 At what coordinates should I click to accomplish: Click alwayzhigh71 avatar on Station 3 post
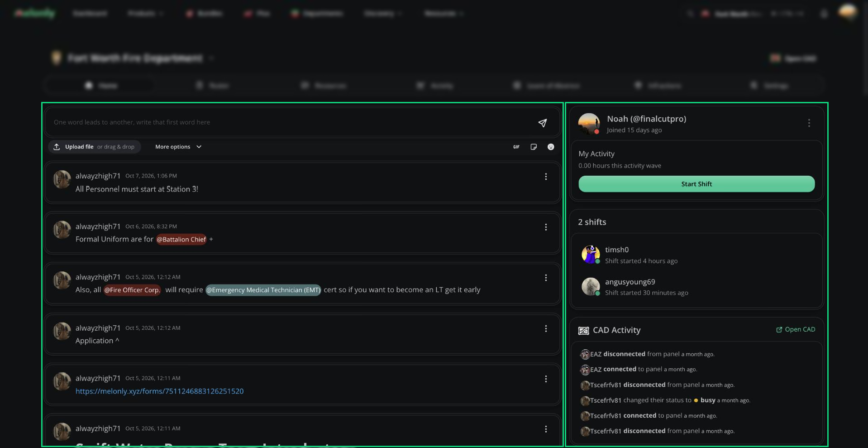pyautogui.click(x=62, y=179)
